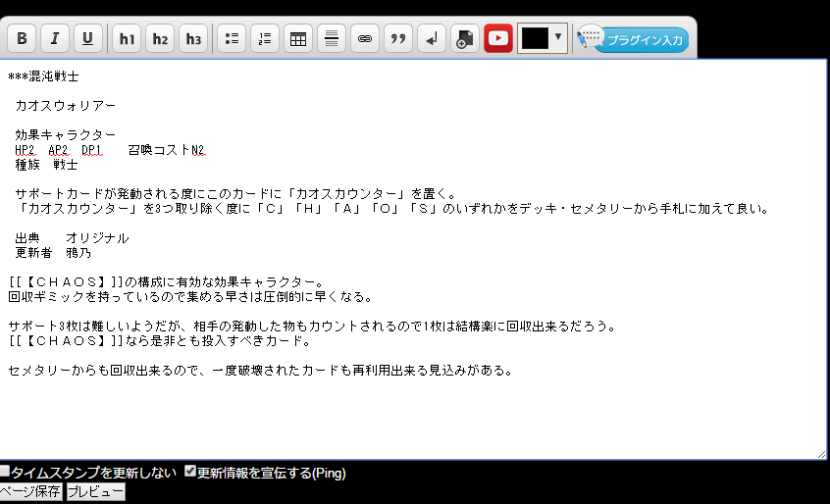
Task: Click line starting セメタリーからも回収
Action: (x=262, y=371)
